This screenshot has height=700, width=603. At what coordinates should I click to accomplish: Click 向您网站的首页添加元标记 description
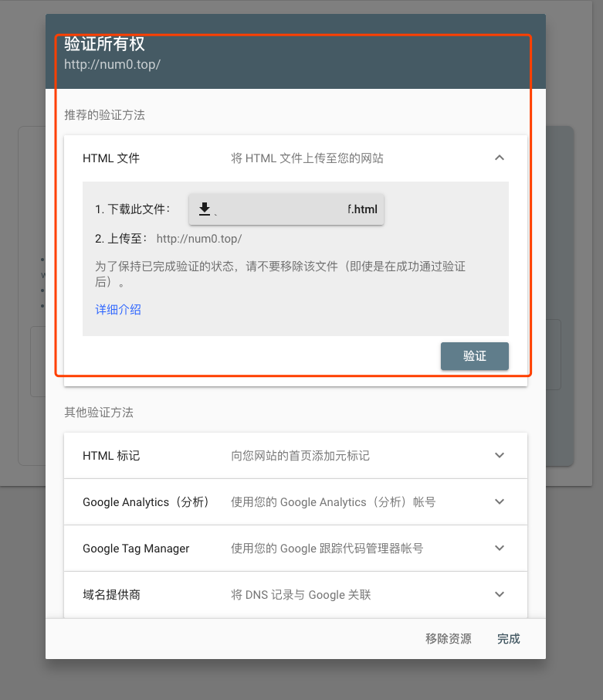tap(300, 456)
